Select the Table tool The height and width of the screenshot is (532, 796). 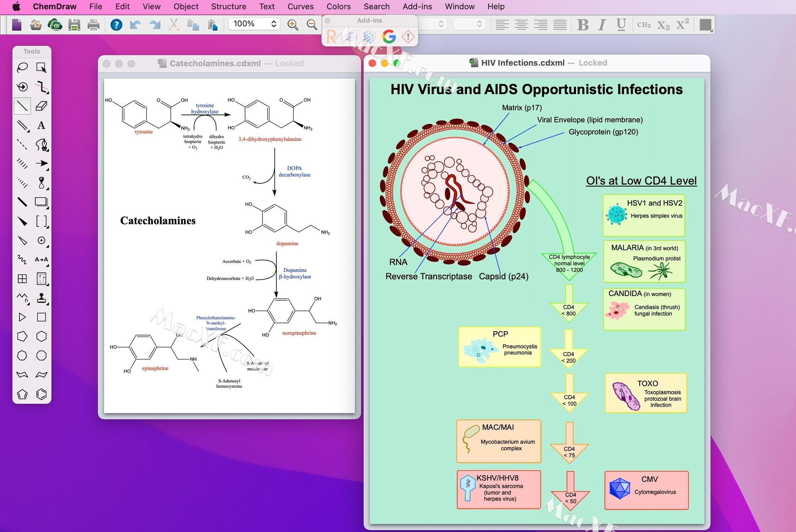pyautogui.click(x=22, y=279)
